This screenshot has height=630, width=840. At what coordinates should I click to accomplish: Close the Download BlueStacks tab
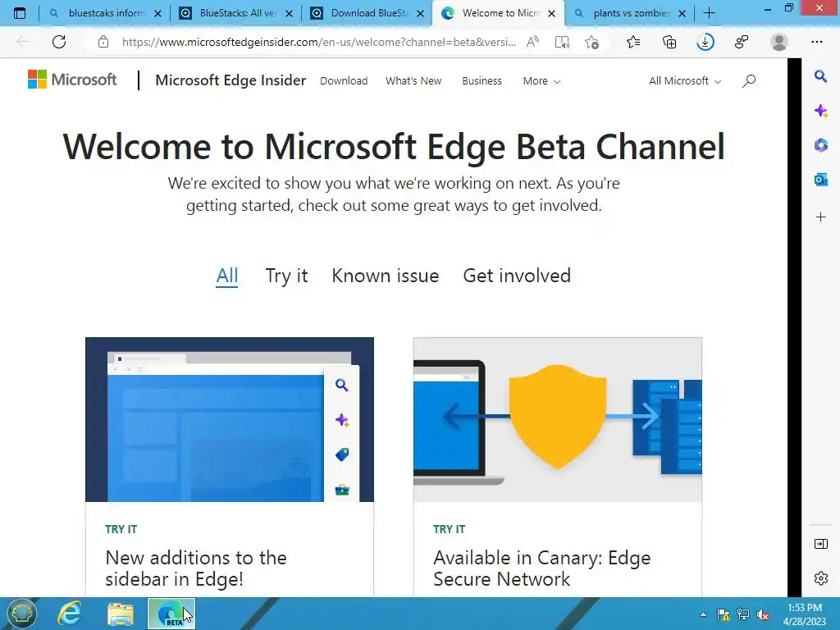421,14
